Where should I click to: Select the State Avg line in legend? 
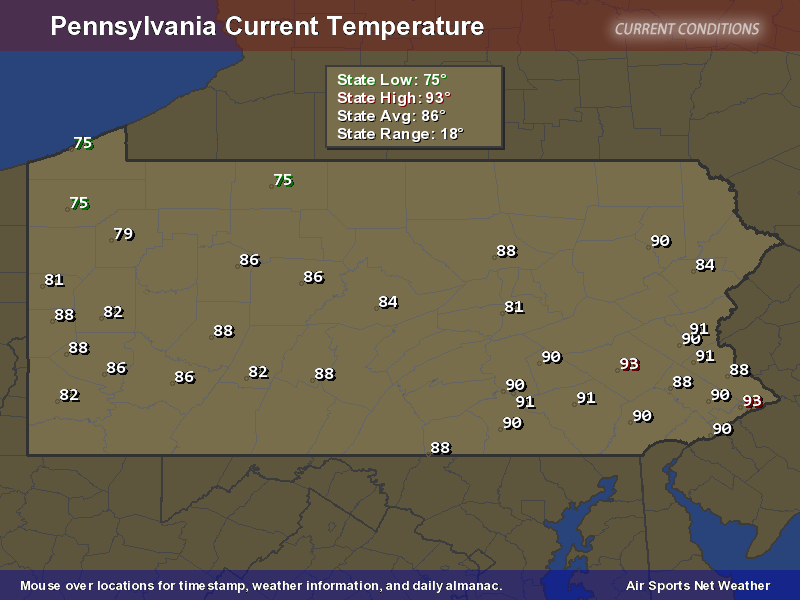click(x=391, y=116)
